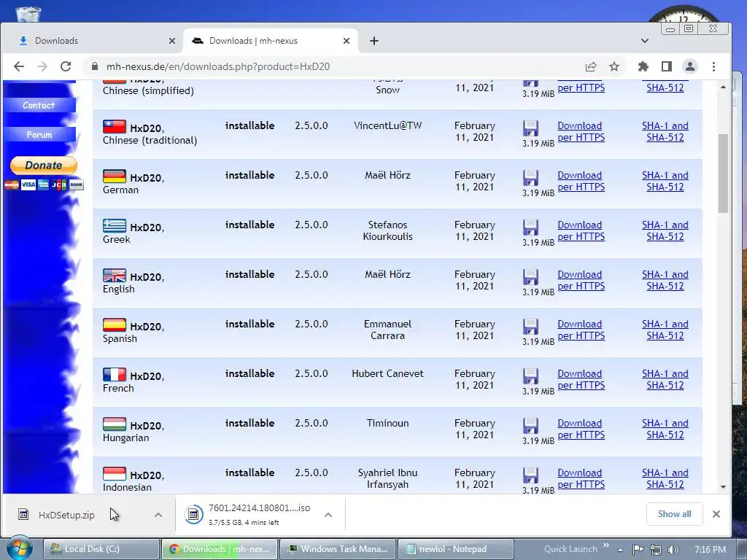Switch to Windows Task Manager taskbar button
This screenshot has height=560, width=747.
[x=338, y=549]
